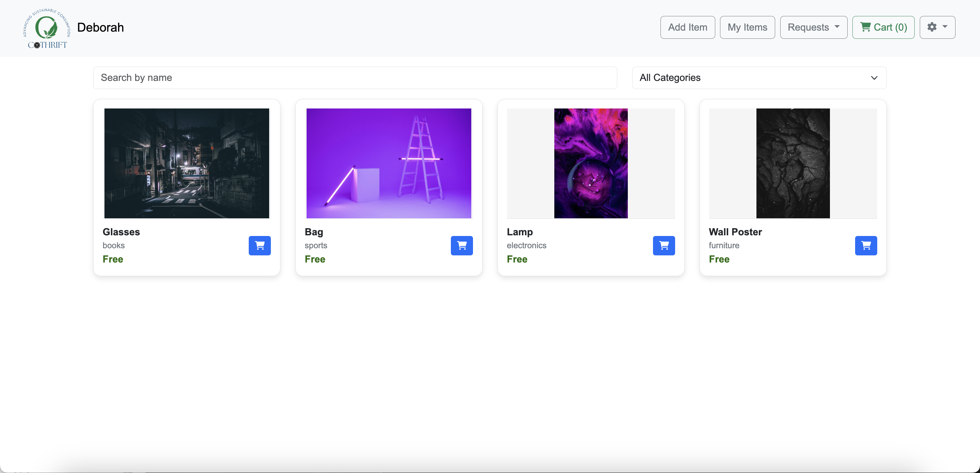This screenshot has width=980, height=473.
Task: Open the Cart (0) button
Action: point(883,27)
